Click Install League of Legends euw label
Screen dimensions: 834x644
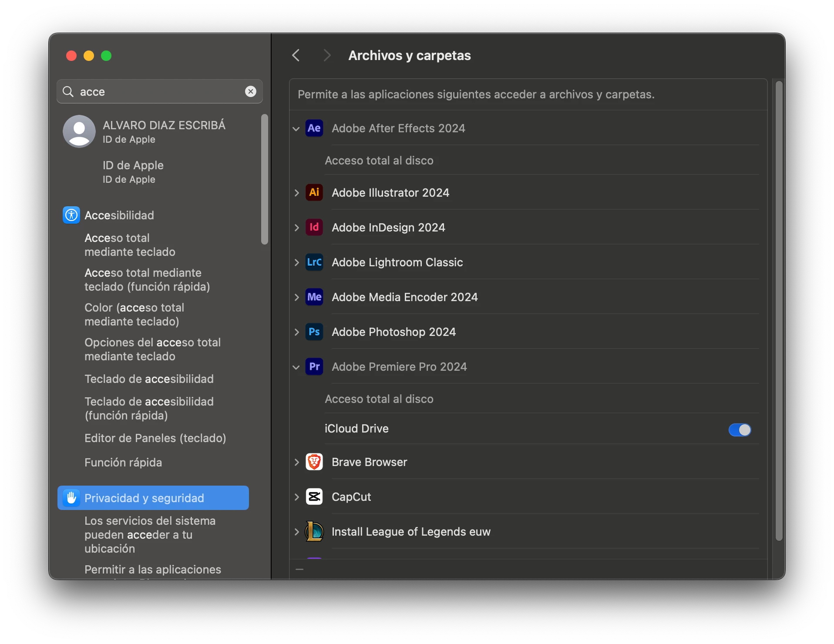click(411, 532)
